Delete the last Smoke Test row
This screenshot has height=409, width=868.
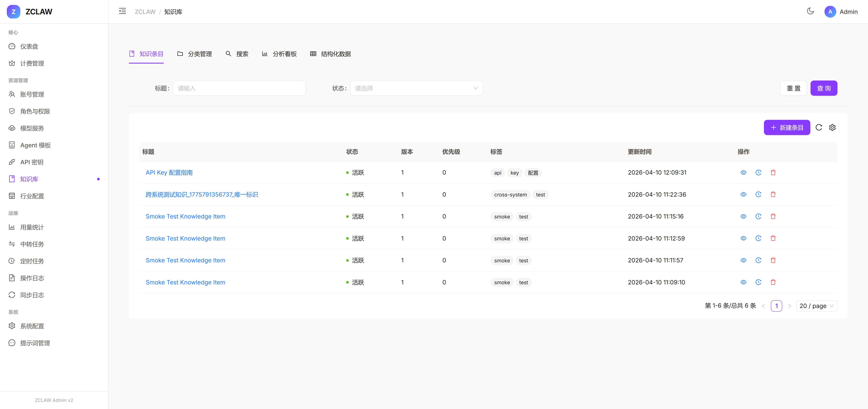[773, 282]
